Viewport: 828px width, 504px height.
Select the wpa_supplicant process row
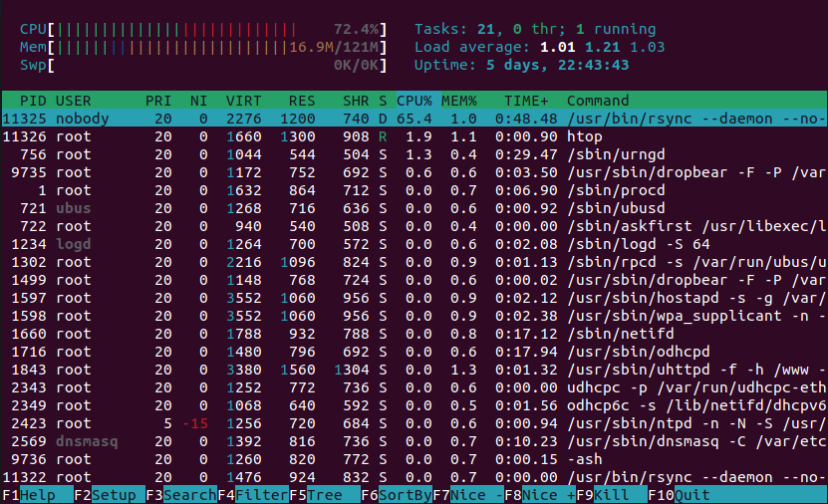414,316
